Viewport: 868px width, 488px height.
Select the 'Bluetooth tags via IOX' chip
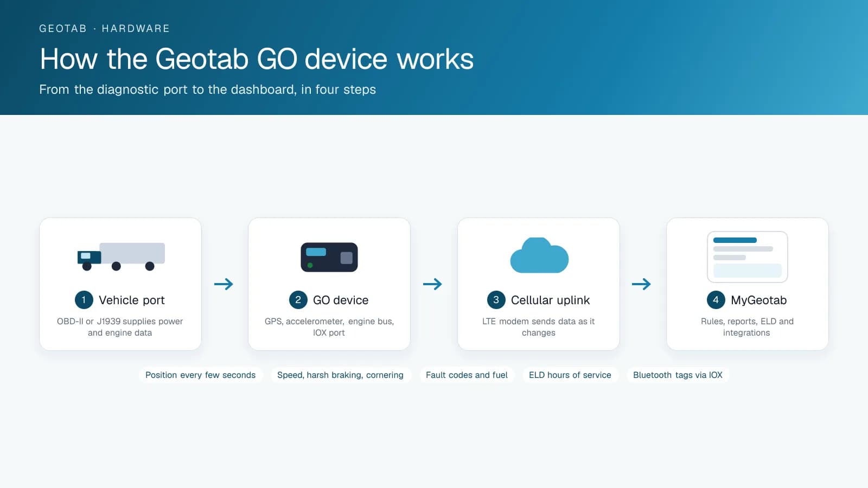pos(678,375)
